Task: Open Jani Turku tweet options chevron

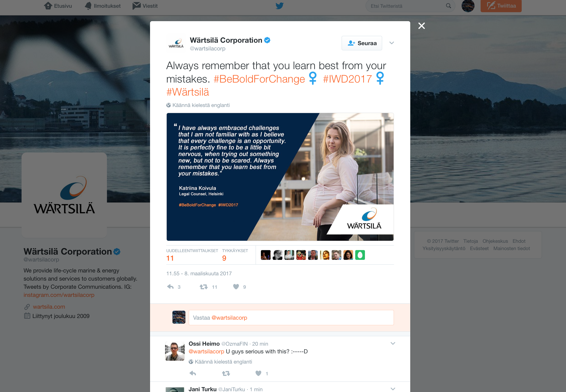Action: pyautogui.click(x=393, y=389)
